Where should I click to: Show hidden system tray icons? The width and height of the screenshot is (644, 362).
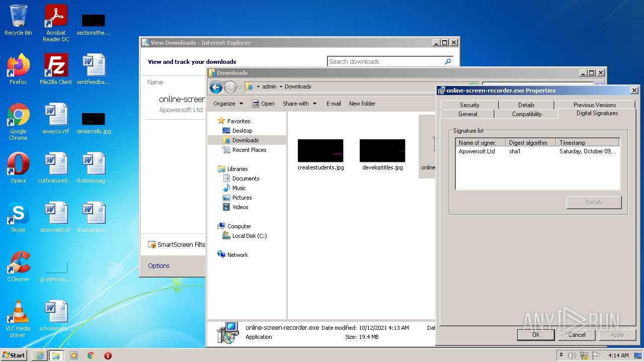[561, 355]
